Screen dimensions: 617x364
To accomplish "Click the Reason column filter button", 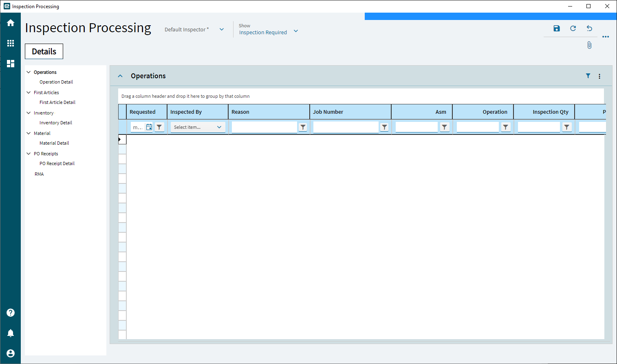I will (303, 127).
